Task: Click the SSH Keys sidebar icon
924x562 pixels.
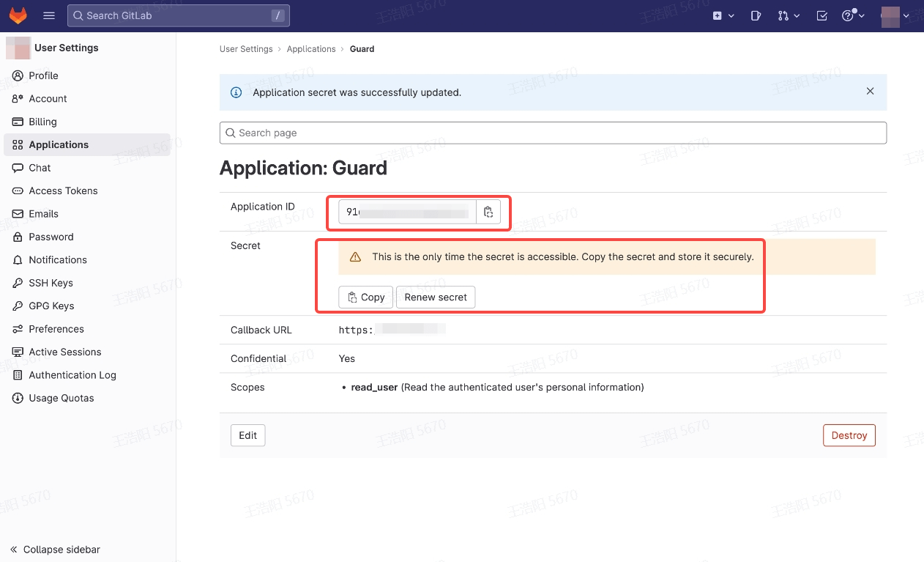Action: click(x=18, y=283)
